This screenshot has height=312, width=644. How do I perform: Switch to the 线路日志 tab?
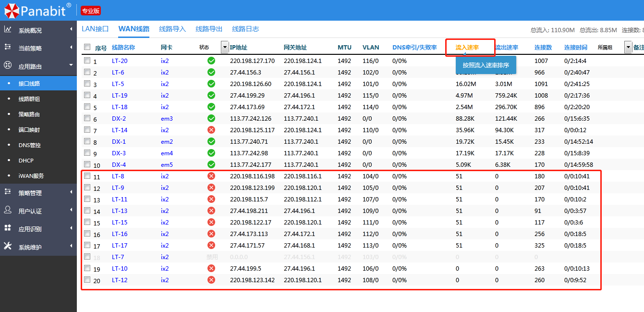245,29
